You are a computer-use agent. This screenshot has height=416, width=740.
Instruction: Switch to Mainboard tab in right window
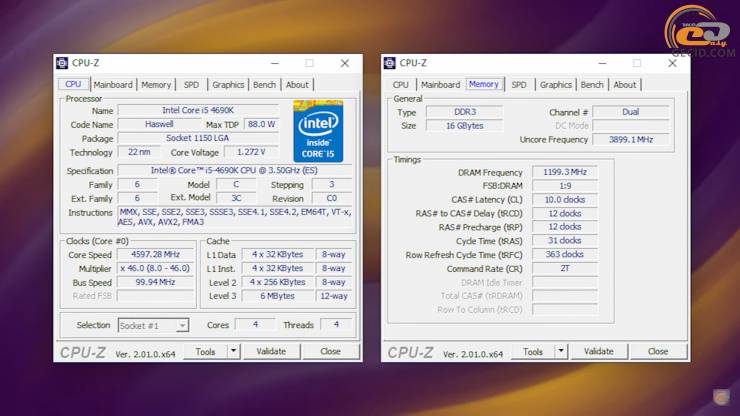point(440,85)
